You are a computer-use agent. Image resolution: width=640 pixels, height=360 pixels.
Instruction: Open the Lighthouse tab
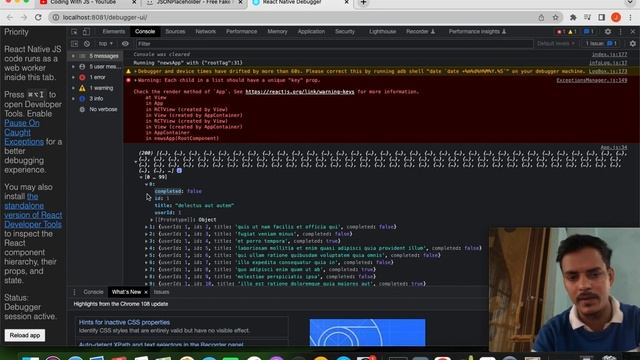coord(382,31)
